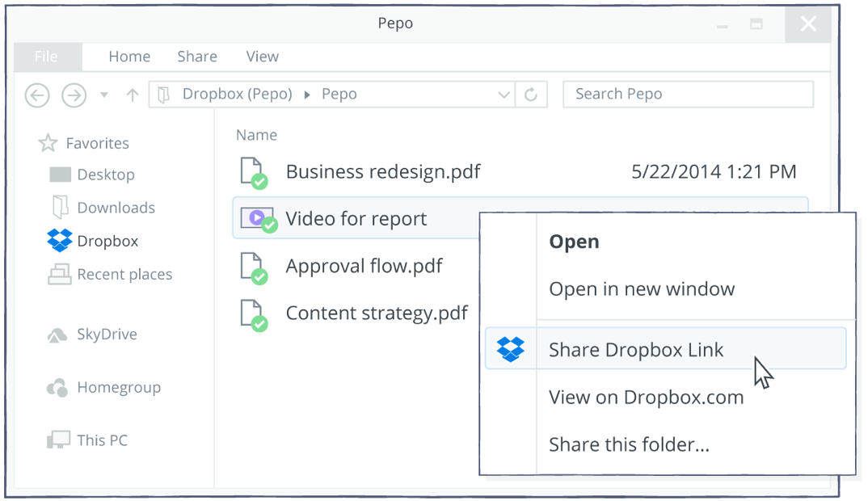868x501 pixels.
Task: Choose Share Dropbox Link from context menu
Action: click(636, 350)
